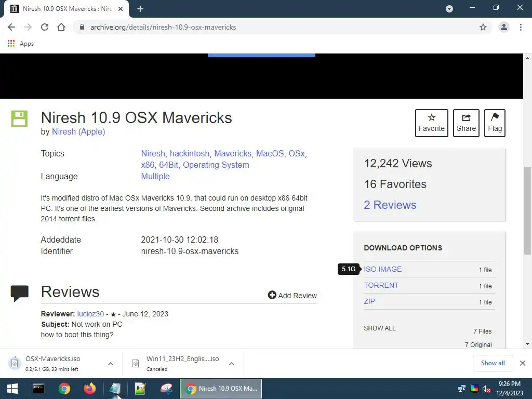532x399 pixels.
Task: Share this archive item
Action: pyautogui.click(x=466, y=123)
